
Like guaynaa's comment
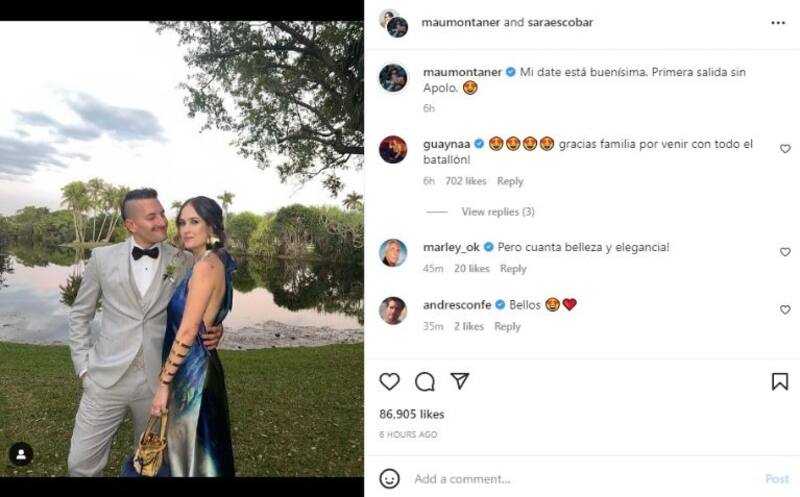click(785, 149)
